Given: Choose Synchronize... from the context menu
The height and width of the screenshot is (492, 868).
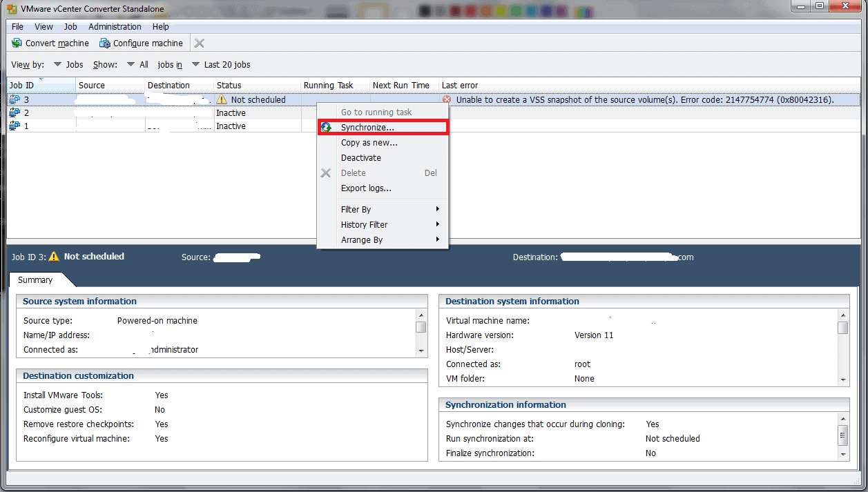Looking at the screenshot, I should pyautogui.click(x=383, y=128).
